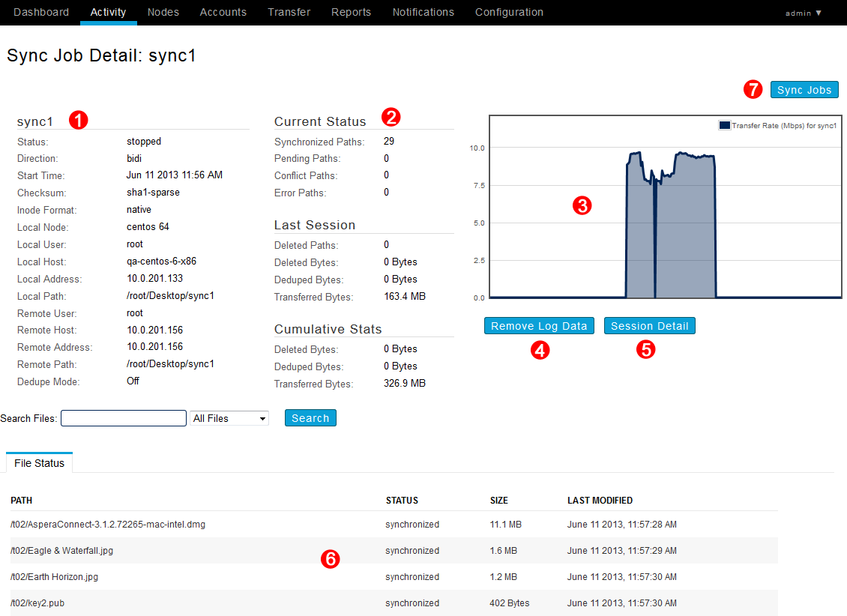Click the Last Session section heading
The height and width of the screenshot is (616, 847).
pos(315,225)
